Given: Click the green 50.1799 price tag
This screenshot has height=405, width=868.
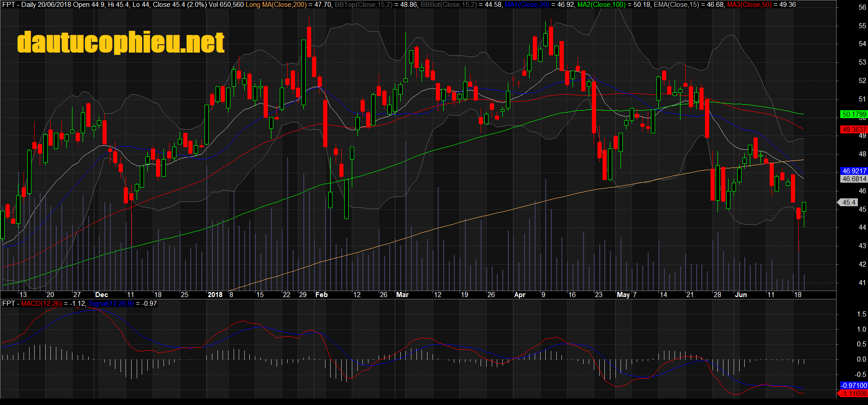Looking at the screenshot, I should click(854, 114).
